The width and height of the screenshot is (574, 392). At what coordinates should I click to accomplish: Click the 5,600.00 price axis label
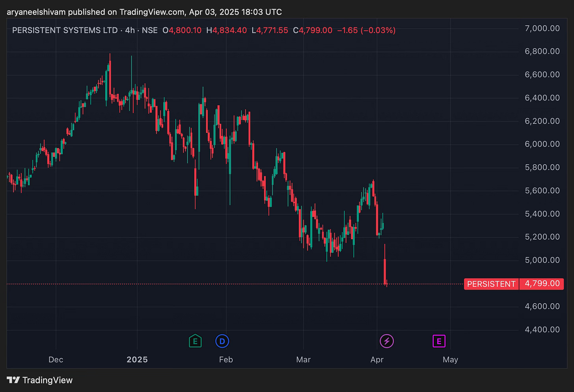click(x=542, y=190)
